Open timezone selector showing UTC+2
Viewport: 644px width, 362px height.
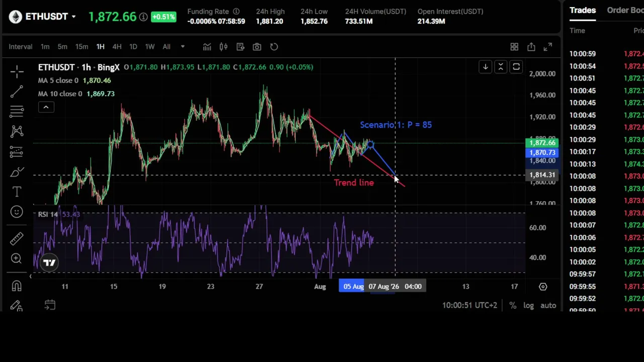469,305
